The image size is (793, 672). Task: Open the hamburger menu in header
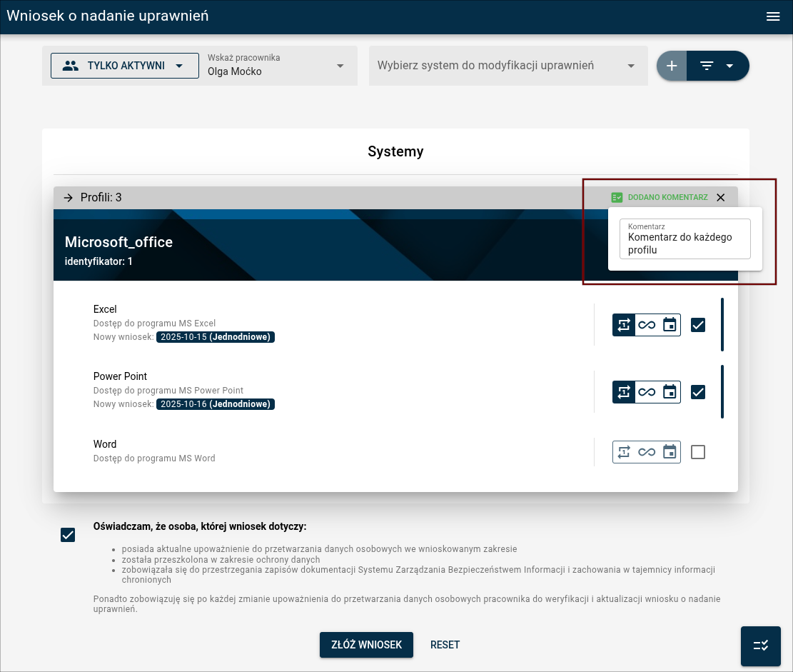pyautogui.click(x=772, y=16)
